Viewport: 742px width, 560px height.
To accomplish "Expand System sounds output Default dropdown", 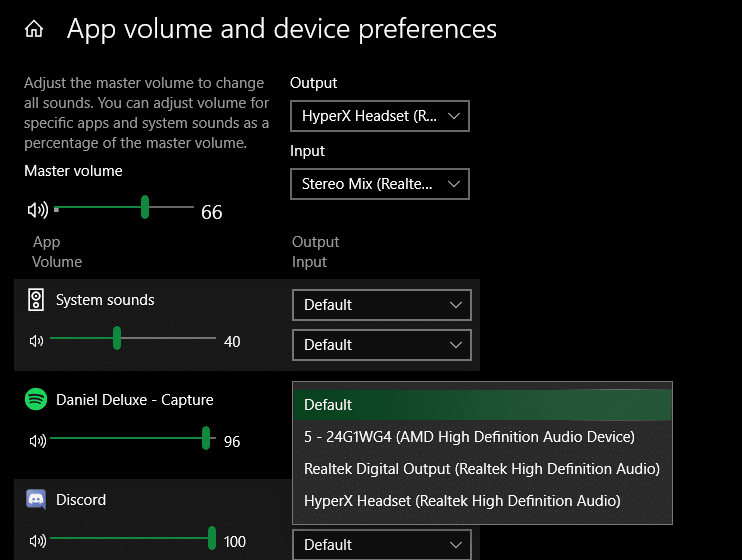I will pos(382,305).
